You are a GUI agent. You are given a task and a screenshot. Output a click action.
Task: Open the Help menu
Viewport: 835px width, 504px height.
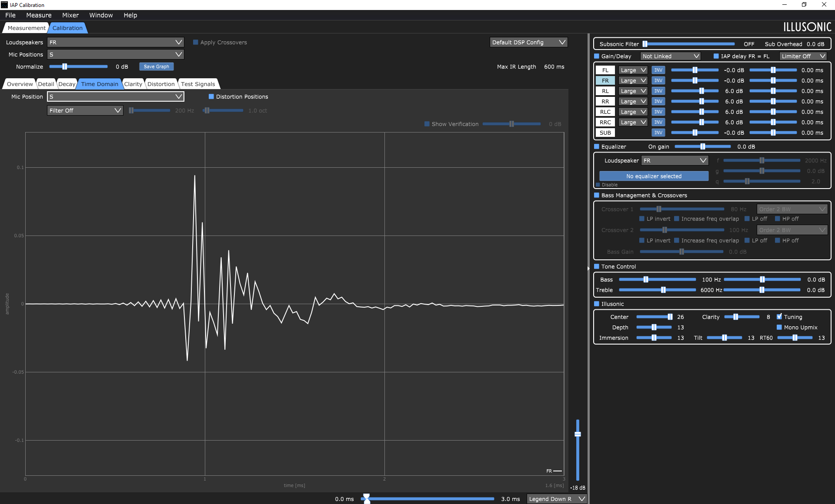pyautogui.click(x=130, y=15)
